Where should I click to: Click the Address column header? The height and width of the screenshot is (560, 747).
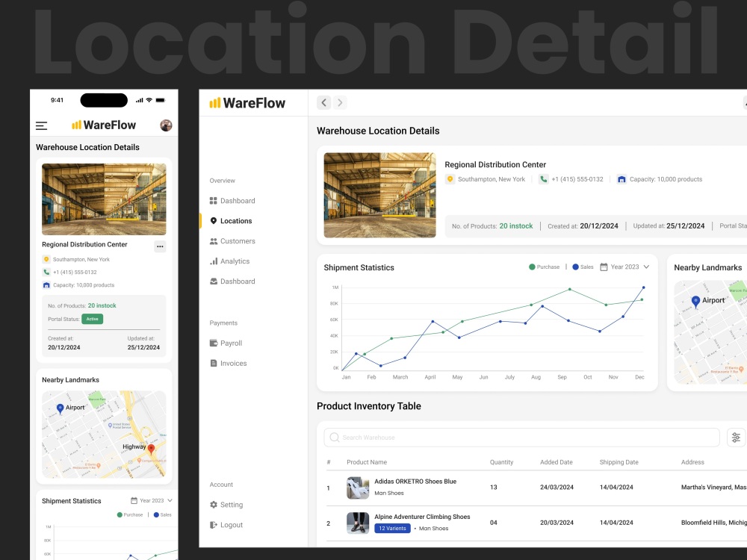[692, 462]
